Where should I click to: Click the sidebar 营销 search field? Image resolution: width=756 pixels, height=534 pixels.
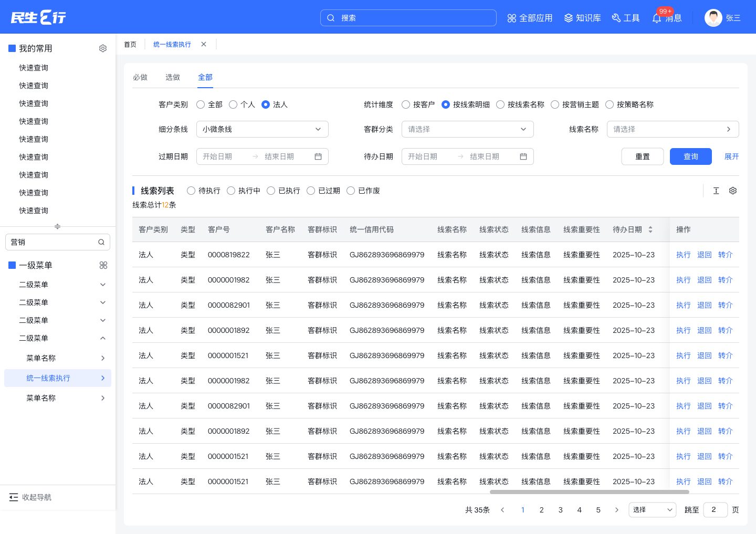click(58, 242)
